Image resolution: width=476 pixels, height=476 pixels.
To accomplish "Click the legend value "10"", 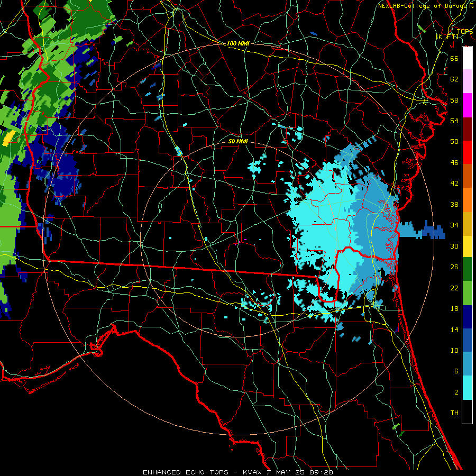I will (x=454, y=350).
